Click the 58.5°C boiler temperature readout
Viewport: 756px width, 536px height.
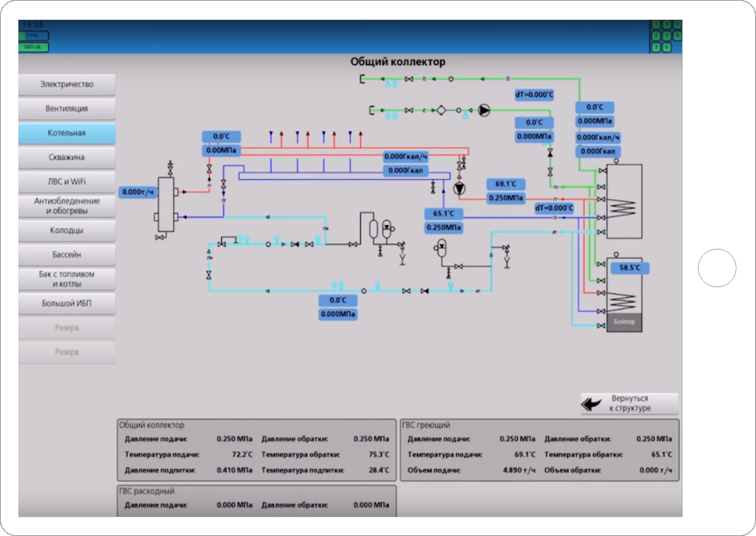coord(630,268)
